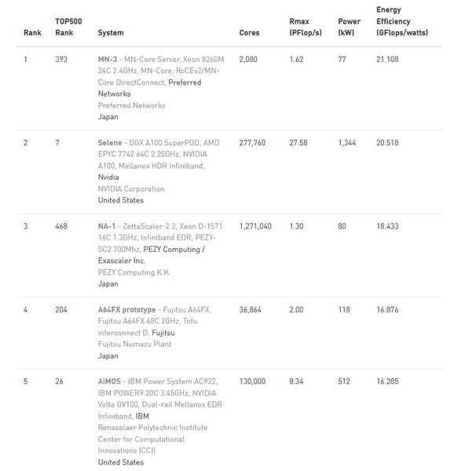476x471 pixels.
Task: Click the Power (kW) column header
Action: tap(348, 27)
